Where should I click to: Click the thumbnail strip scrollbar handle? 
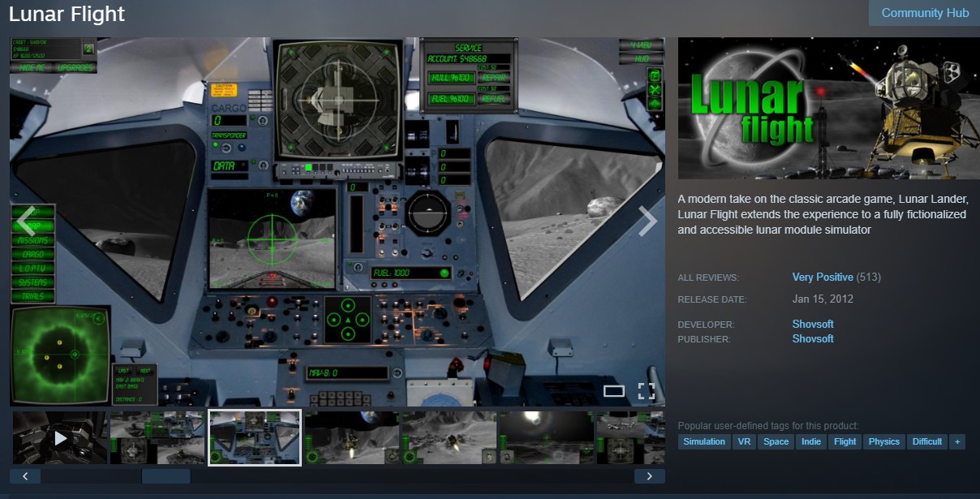(x=166, y=476)
